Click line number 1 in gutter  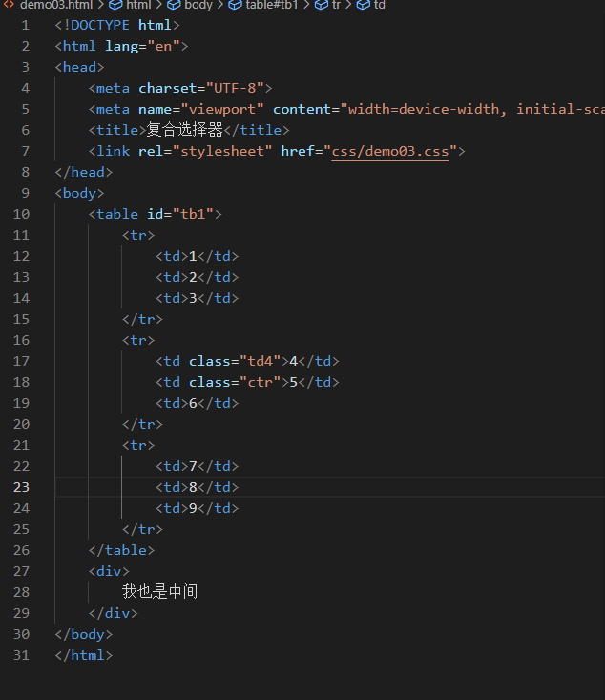26,25
